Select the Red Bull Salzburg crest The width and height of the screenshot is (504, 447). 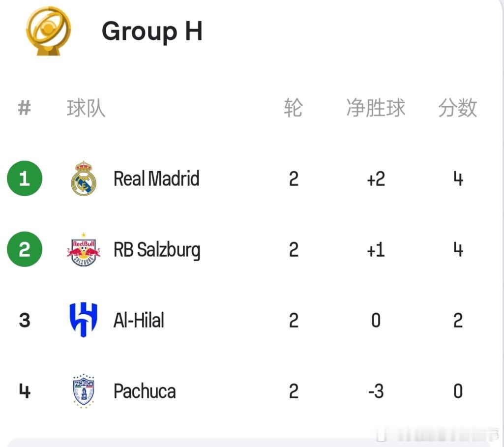click(x=84, y=250)
